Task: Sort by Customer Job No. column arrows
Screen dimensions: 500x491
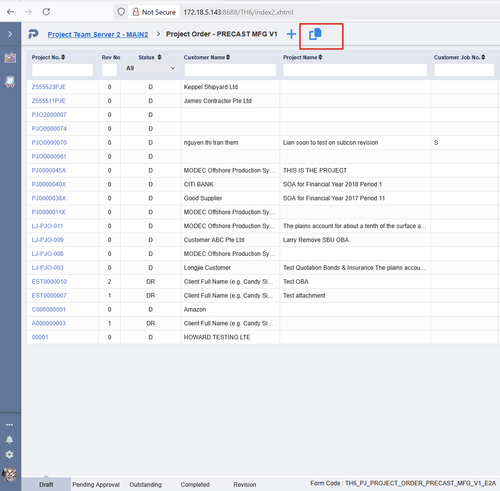Action: [x=483, y=57]
